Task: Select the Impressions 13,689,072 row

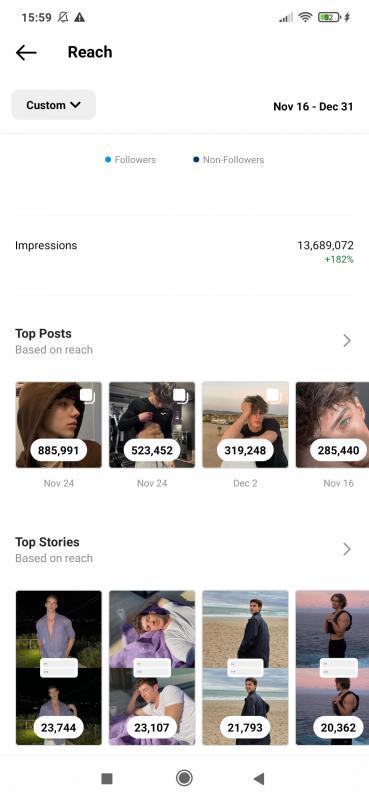Action: point(184,252)
